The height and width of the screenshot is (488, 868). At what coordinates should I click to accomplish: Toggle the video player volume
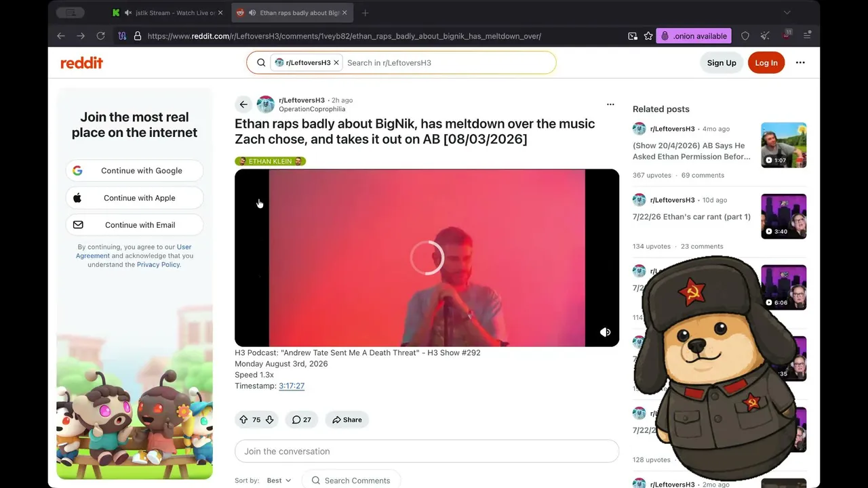click(x=606, y=332)
